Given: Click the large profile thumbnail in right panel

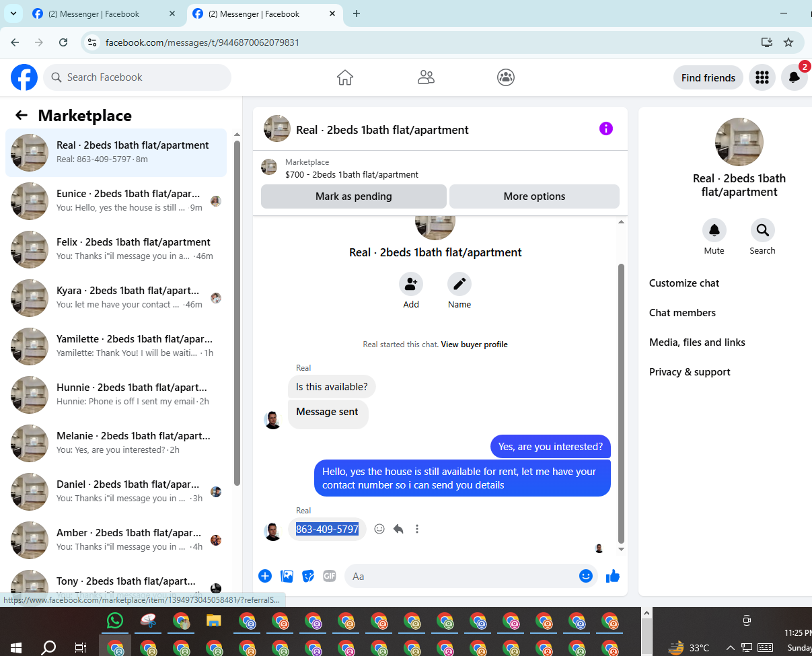Looking at the screenshot, I should (739, 142).
